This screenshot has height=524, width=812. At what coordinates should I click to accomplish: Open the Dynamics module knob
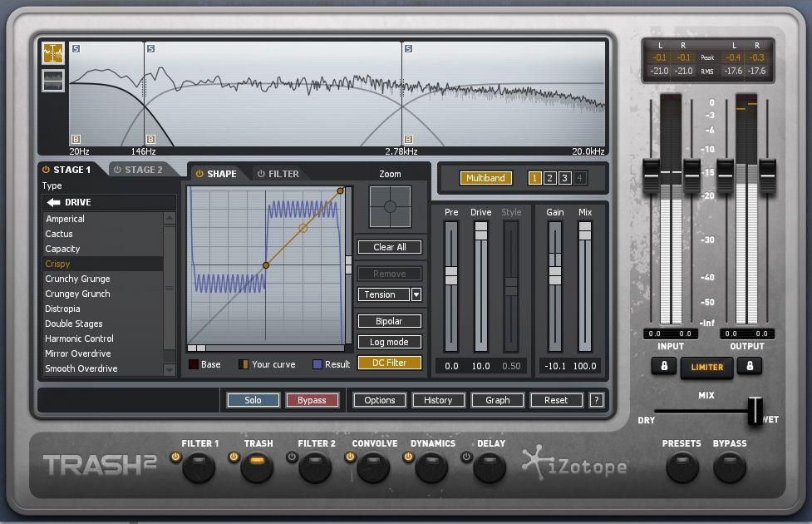coord(431,467)
